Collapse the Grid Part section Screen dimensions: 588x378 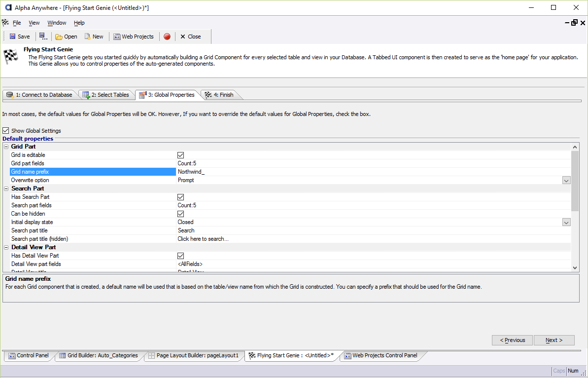tap(6, 147)
